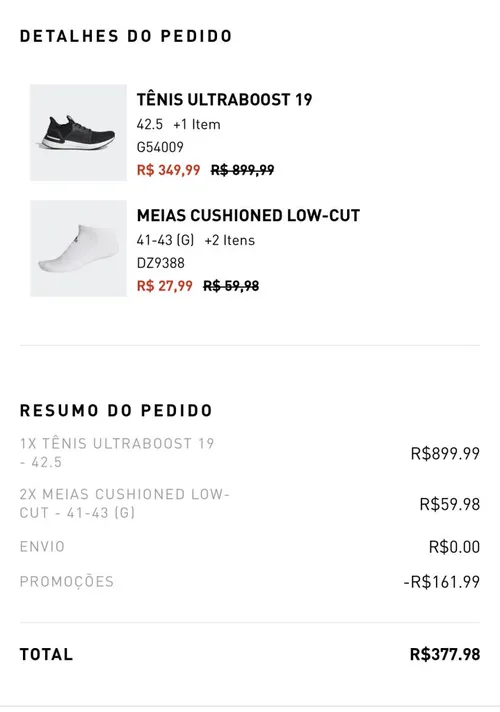500x712 pixels.
Task: Click the R$ 349,99 sale price
Action: (168, 170)
